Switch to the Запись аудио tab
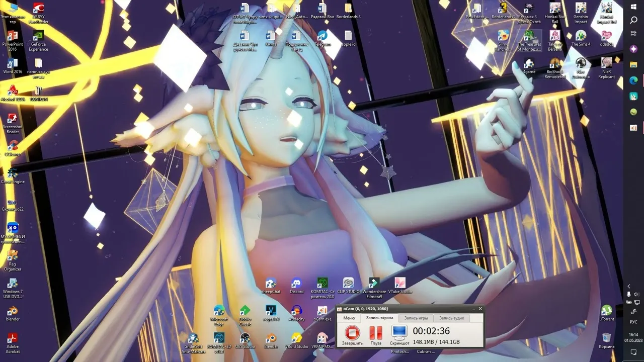Viewport: 644px width, 362px height. click(x=452, y=318)
